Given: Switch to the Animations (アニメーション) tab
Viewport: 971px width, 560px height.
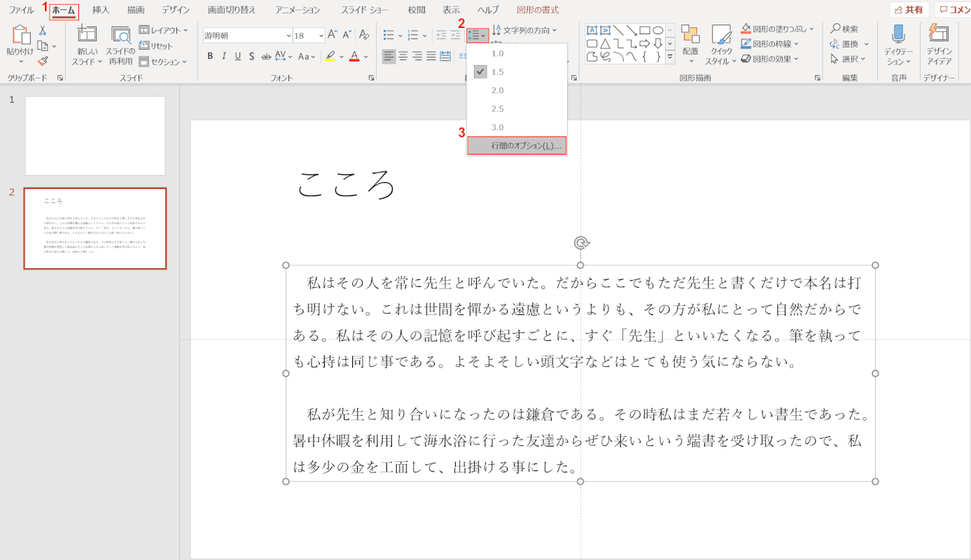Looking at the screenshot, I should pos(298,10).
